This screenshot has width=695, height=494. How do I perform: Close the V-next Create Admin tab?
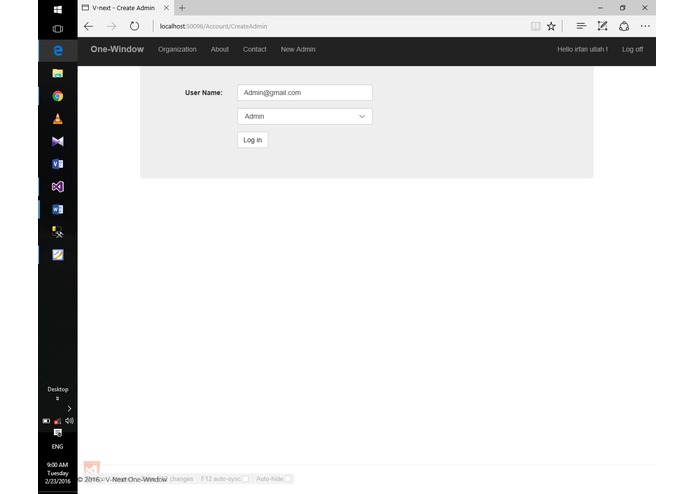tap(166, 8)
